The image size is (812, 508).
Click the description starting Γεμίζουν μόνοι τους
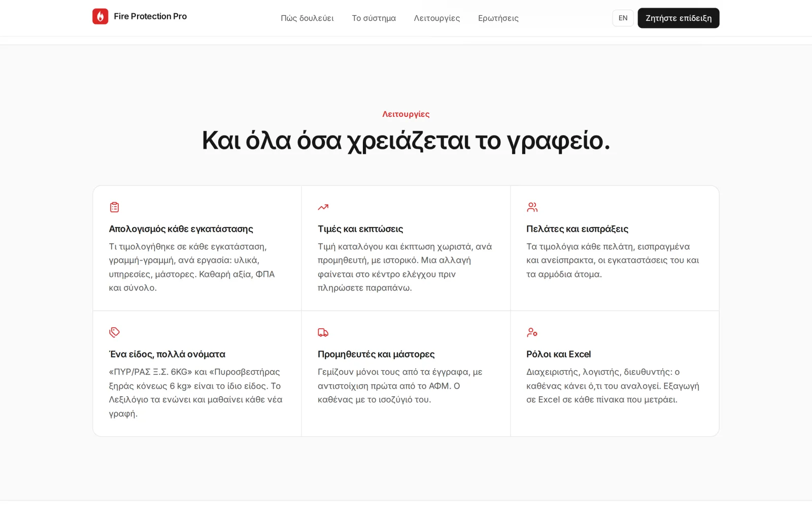coord(401,386)
